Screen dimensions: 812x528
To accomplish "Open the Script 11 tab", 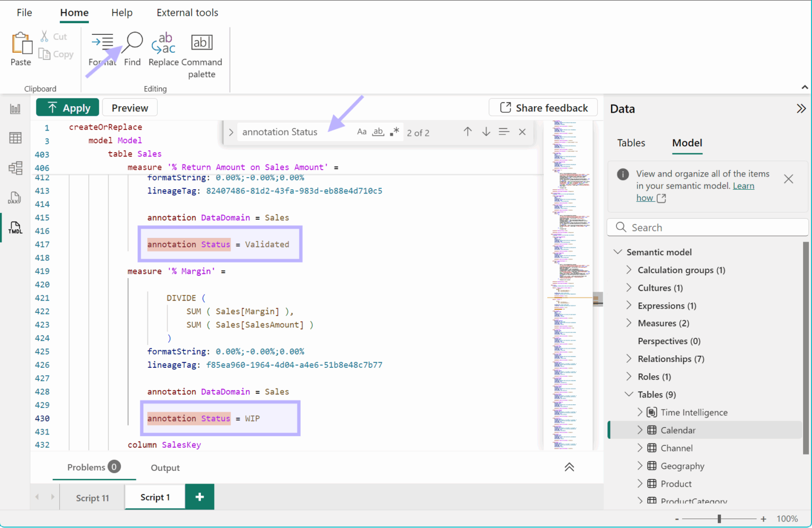I will coord(92,497).
